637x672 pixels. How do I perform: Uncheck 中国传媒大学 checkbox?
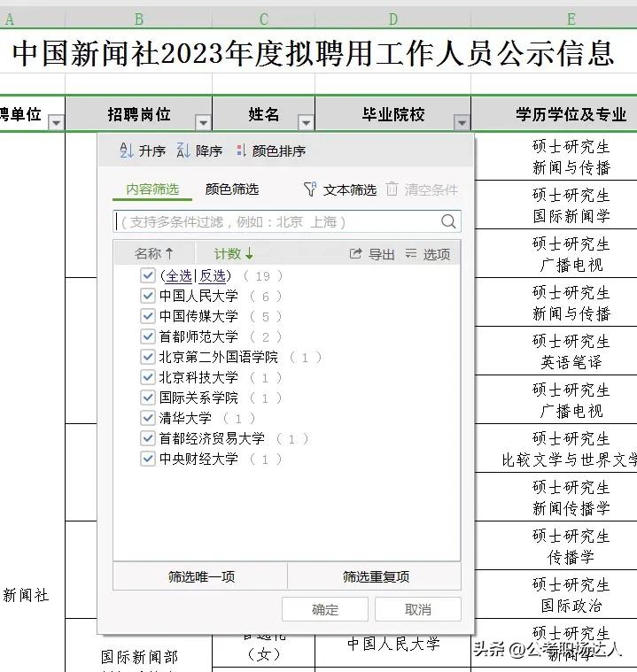click(148, 316)
